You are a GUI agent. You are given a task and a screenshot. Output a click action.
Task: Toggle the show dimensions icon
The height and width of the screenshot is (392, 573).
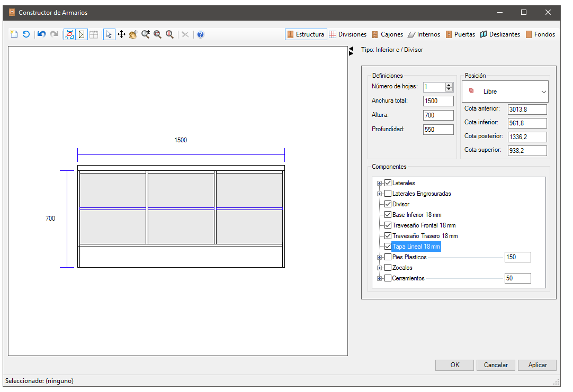tap(69, 34)
